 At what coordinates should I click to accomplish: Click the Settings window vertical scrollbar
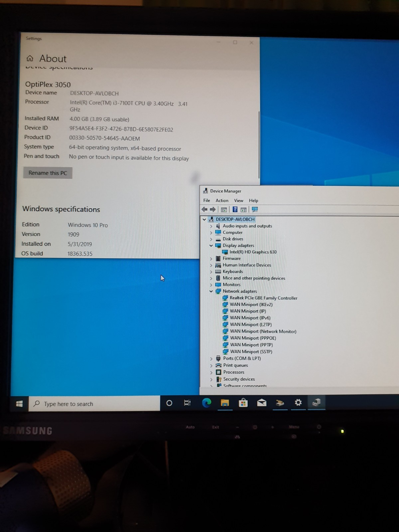tap(259, 145)
